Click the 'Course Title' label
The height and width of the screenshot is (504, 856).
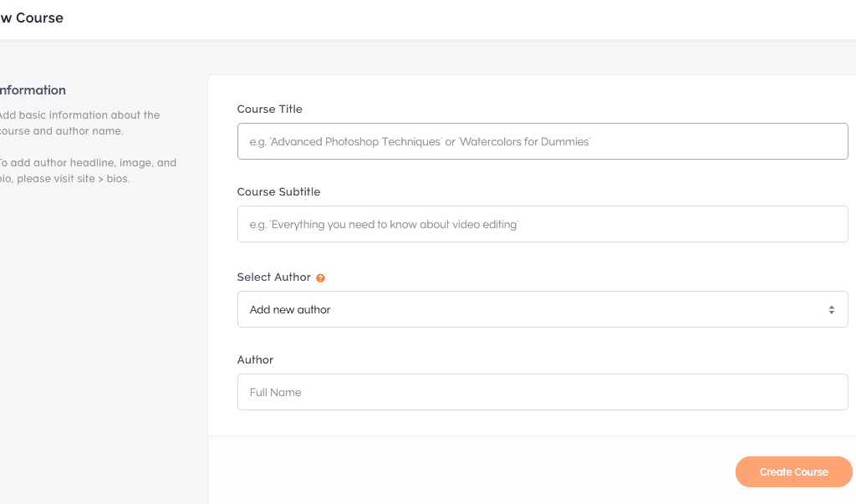coord(270,109)
